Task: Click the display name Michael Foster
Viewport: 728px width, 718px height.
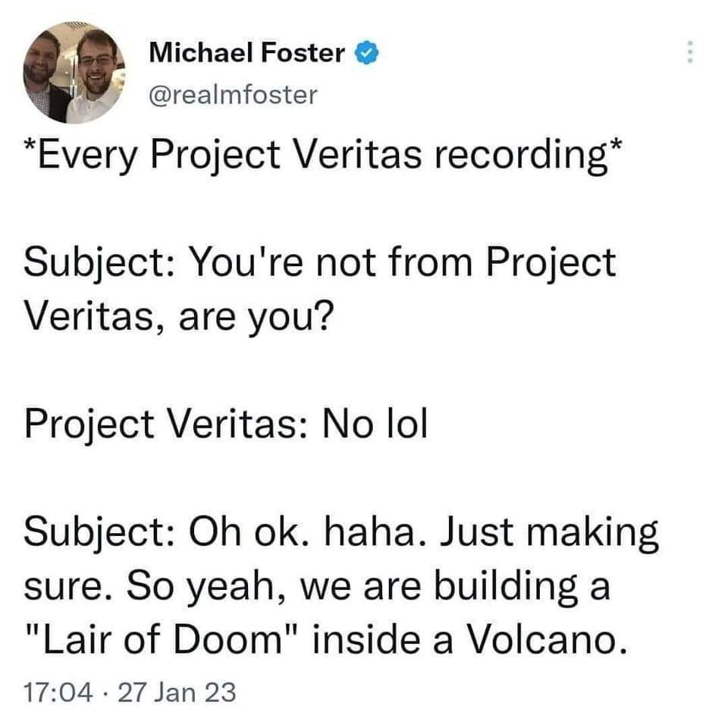Action: [247, 52]
